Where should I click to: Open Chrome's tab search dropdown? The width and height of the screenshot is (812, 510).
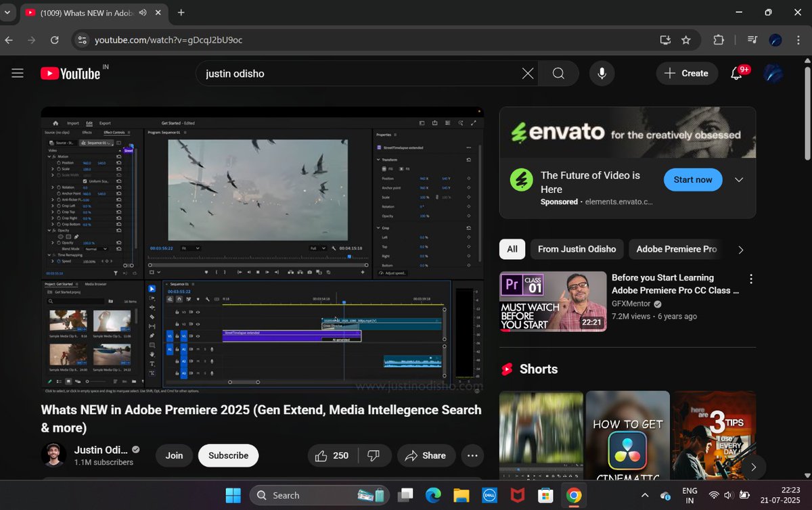click(x=7, y=13)
